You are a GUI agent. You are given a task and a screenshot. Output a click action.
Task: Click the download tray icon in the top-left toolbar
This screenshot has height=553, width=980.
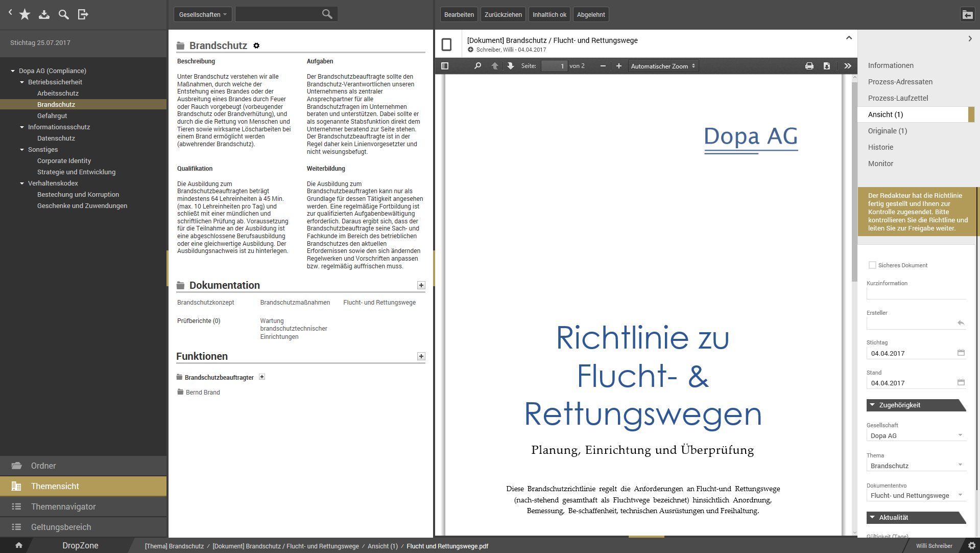click(x=44, y=14)
